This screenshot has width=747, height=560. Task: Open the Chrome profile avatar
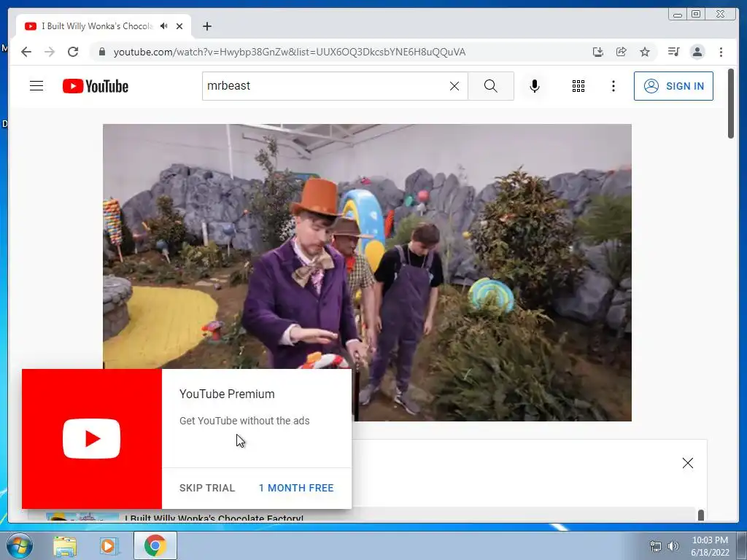[x=697, y=52]
